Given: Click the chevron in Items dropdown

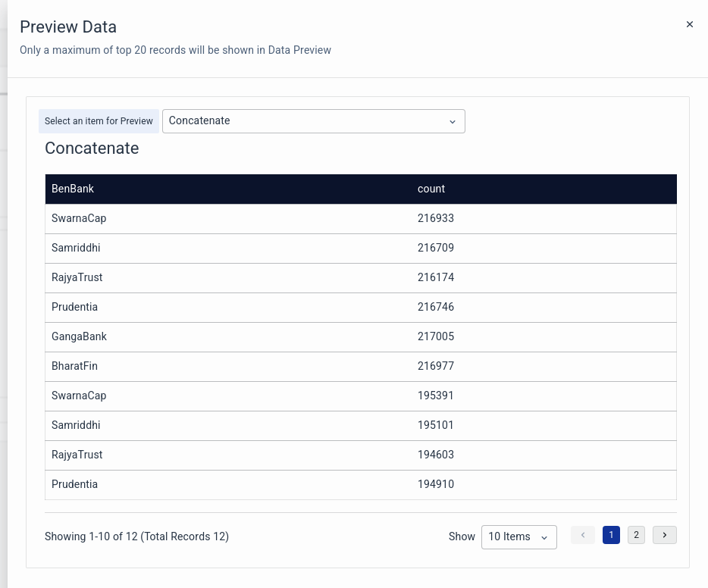Looking at the screenshot, I should click(x=544, y=537).
